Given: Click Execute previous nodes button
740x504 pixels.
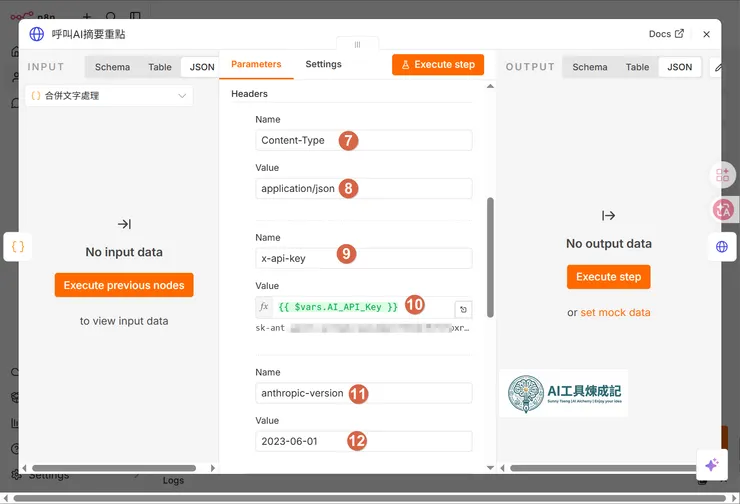Looking at the screenshot, I should pyautogui.click(x=124, y=285).
